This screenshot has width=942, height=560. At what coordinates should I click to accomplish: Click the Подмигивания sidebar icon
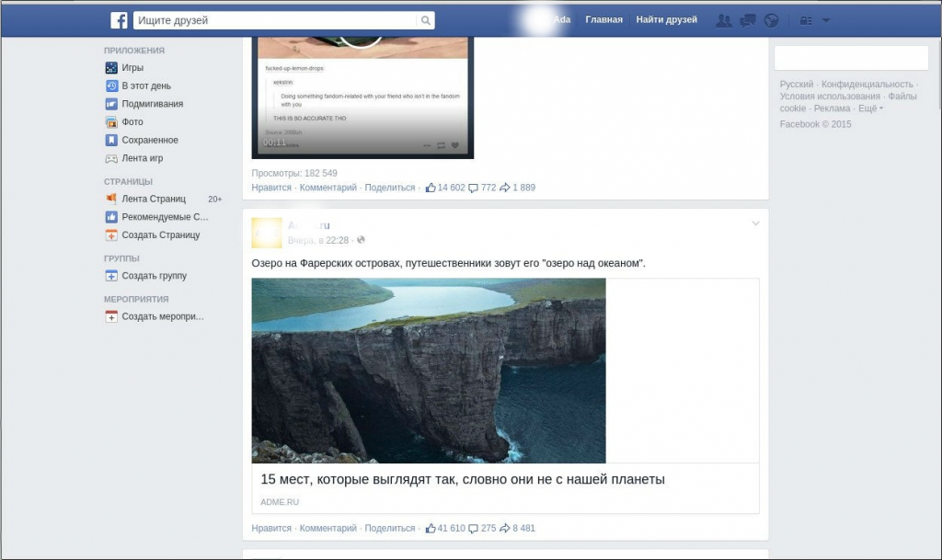(x=111, y=104)
